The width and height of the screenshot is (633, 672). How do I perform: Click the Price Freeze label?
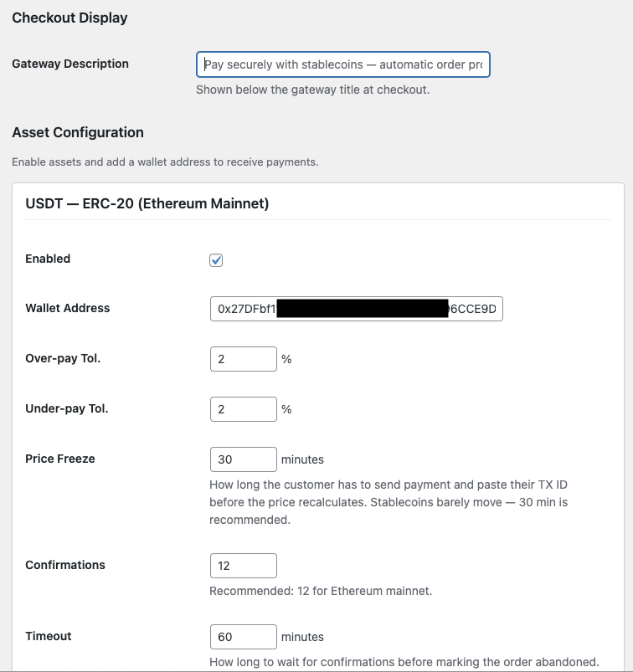(60, 459)
